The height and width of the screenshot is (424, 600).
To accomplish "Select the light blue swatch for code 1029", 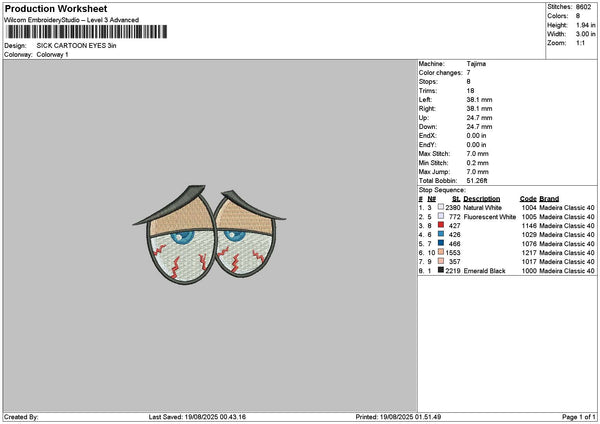I will [x=441, y=234].
